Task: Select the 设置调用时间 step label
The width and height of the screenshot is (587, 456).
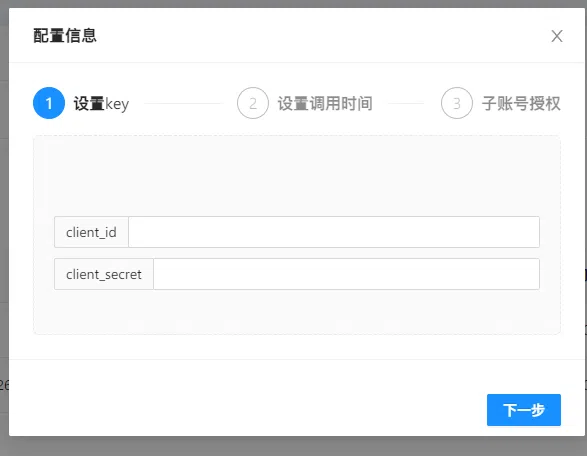Action: [x=325, y=104]
